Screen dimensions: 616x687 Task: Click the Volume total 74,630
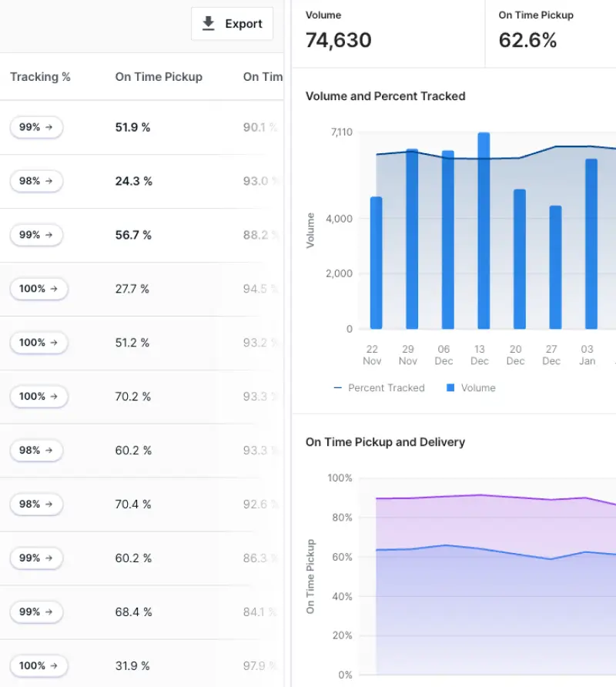338,40
